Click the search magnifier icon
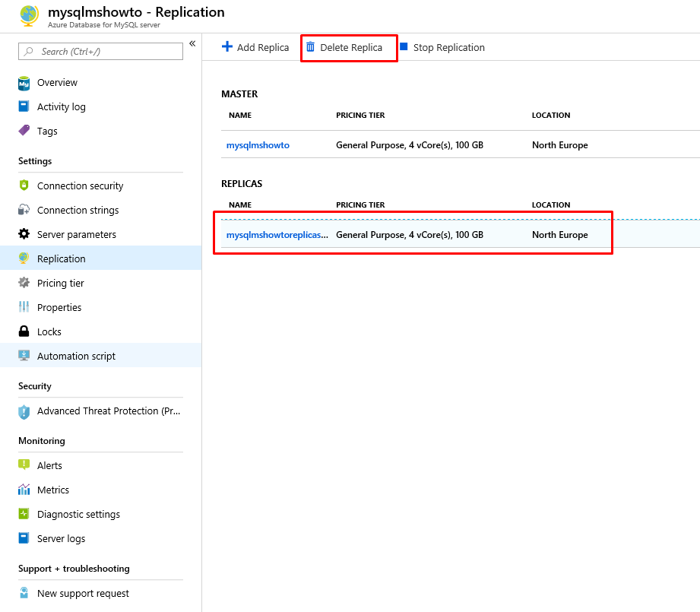 (29, 52)
